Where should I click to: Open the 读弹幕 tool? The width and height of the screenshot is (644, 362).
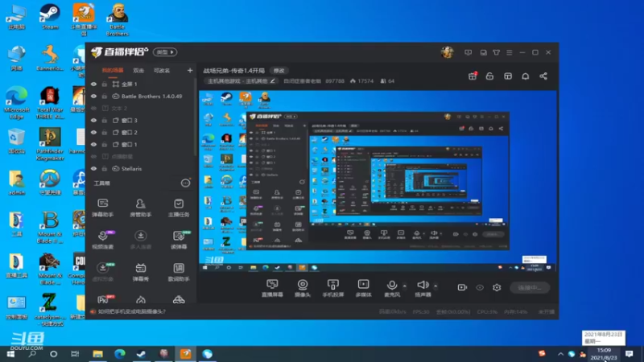(x=179, y=240)
